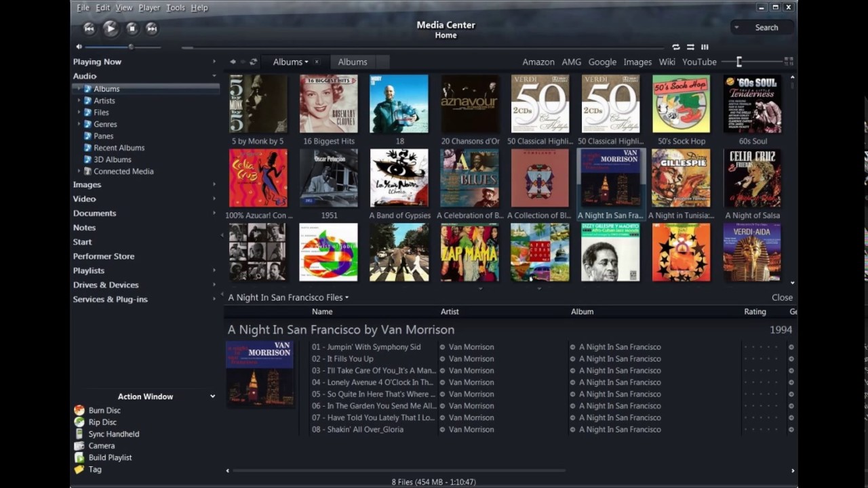Viewport: 868px width, 488px height.
Task: Expand the Documents section arrow
Action: click(214, 213)
